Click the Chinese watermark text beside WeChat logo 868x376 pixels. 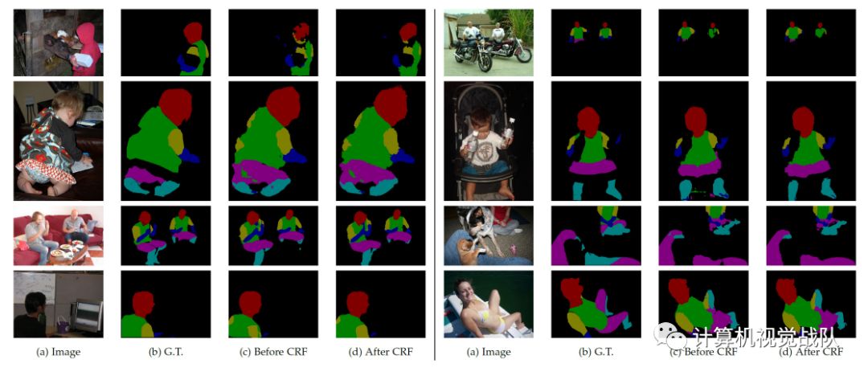point(764,336)
